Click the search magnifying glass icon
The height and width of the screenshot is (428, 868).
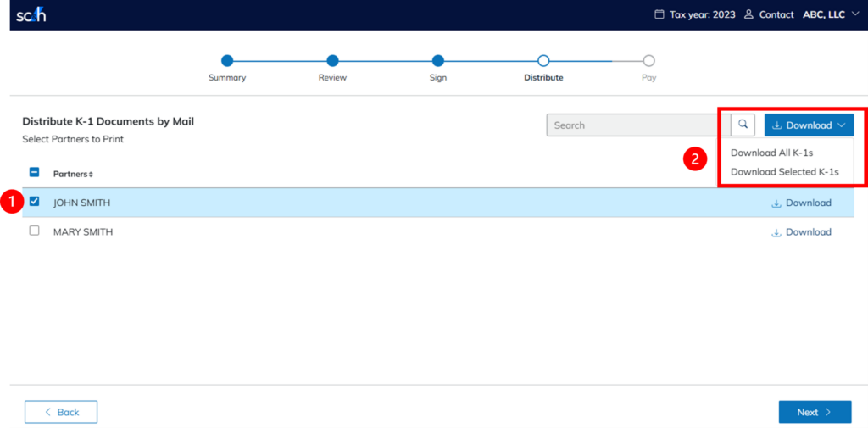pyautogui.click(x=743, y=125)
